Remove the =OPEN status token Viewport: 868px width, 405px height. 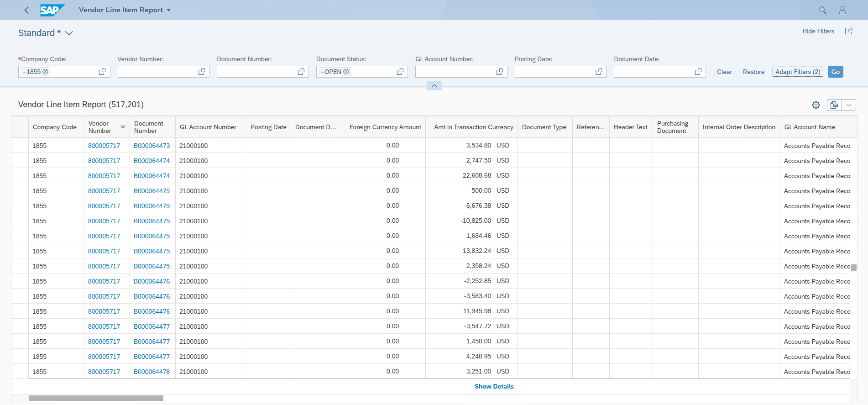coord(346,72)
